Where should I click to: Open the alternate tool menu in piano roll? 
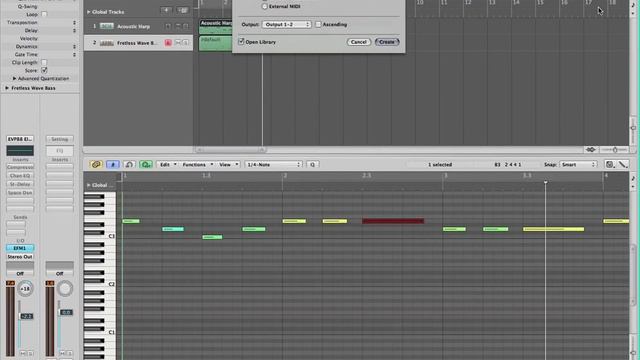622,164
